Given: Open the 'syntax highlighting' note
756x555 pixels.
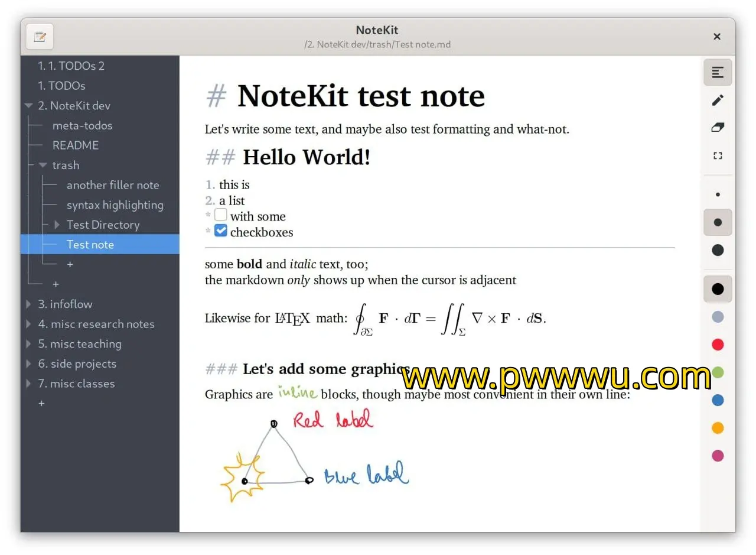Looking at the screenshot, I should point(115,205).
